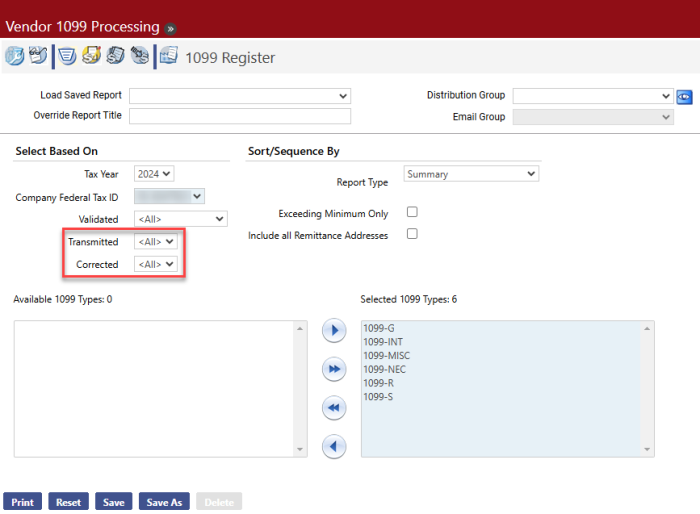Enable Include all Remittance Addresses checkbox

coord(412,234)
